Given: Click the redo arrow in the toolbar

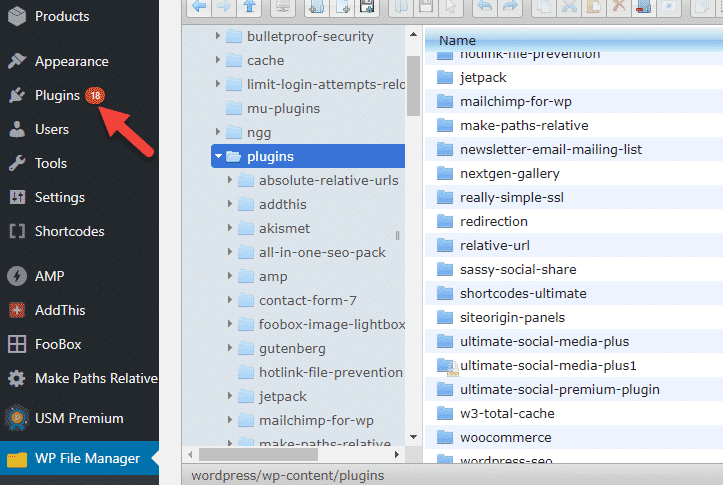Looking at the screenshot, I should [510, 6].
